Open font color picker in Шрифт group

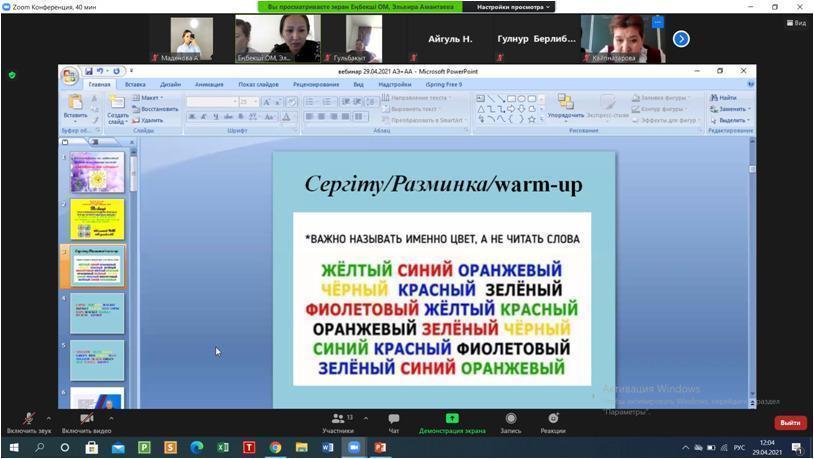click(286, 117)
